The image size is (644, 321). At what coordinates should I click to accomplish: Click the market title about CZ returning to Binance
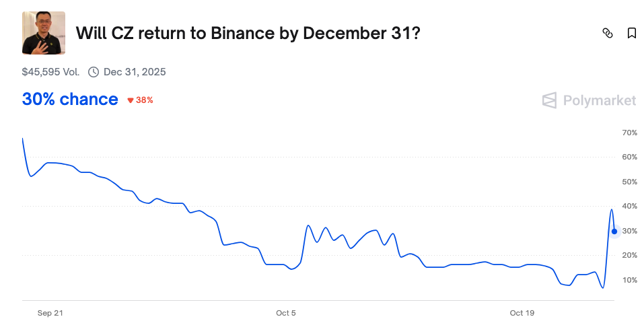tap(248, 33)
